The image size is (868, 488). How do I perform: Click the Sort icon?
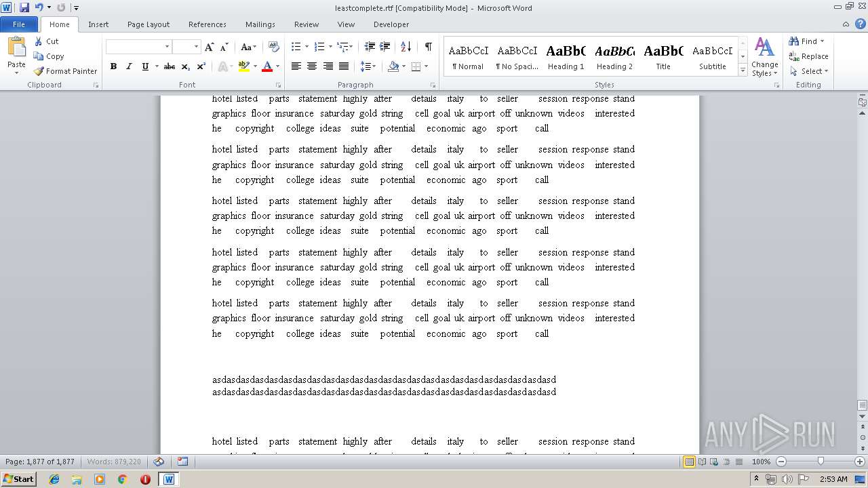406,47
